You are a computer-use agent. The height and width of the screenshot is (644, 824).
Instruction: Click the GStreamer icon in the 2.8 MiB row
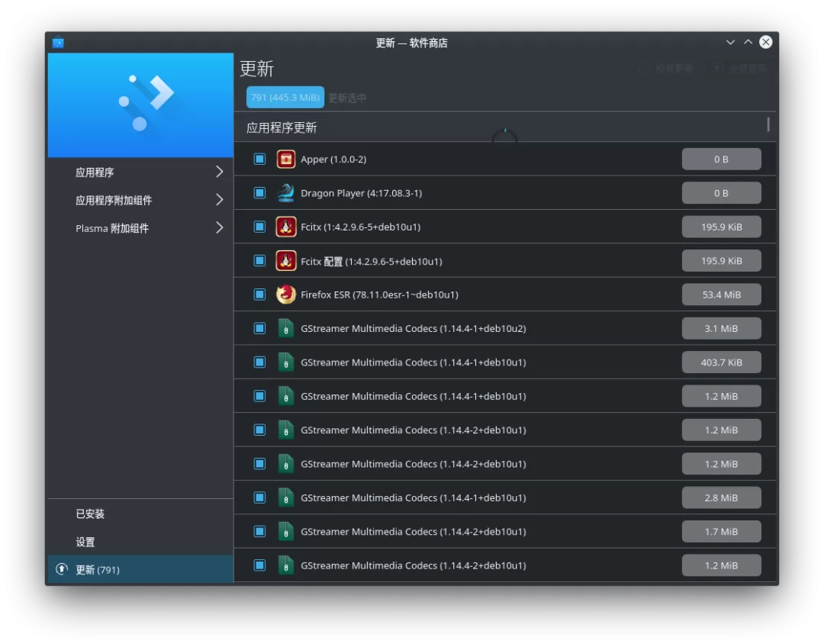point(286,497)
